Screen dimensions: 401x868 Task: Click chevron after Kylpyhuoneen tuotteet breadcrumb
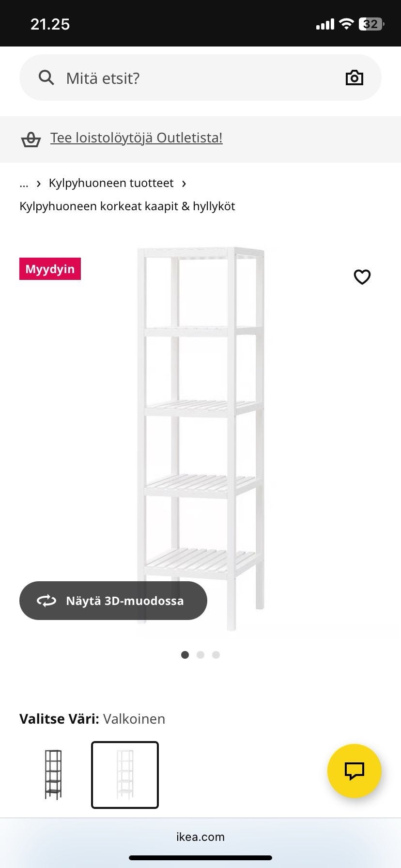pos(184,184)
